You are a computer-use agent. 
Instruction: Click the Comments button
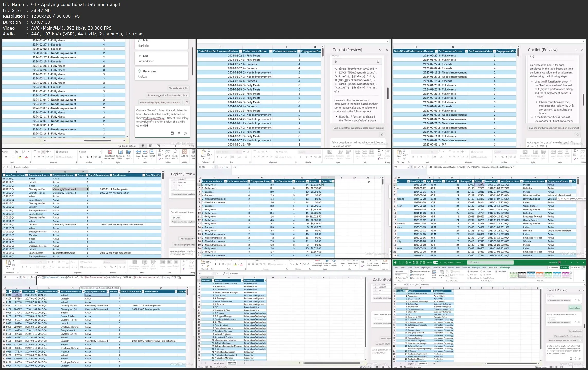[553, 268]
